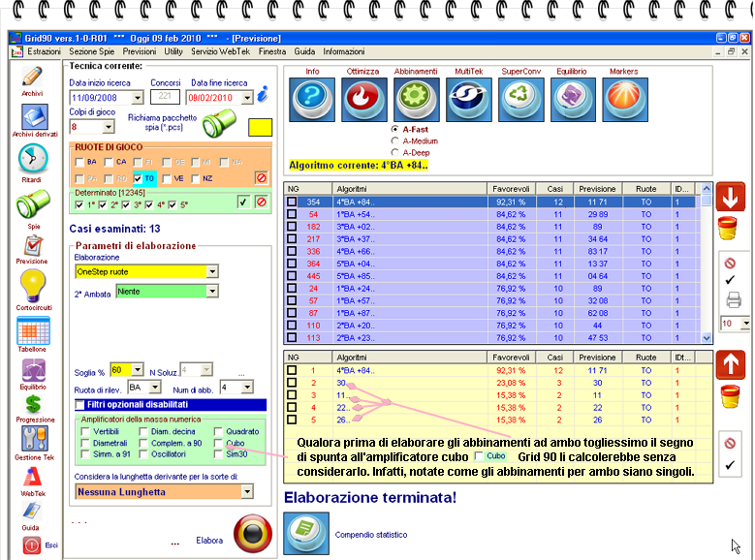Open the Sezione Spie menu
Viewport: 755px width, 560px height.
pos(91,51)
